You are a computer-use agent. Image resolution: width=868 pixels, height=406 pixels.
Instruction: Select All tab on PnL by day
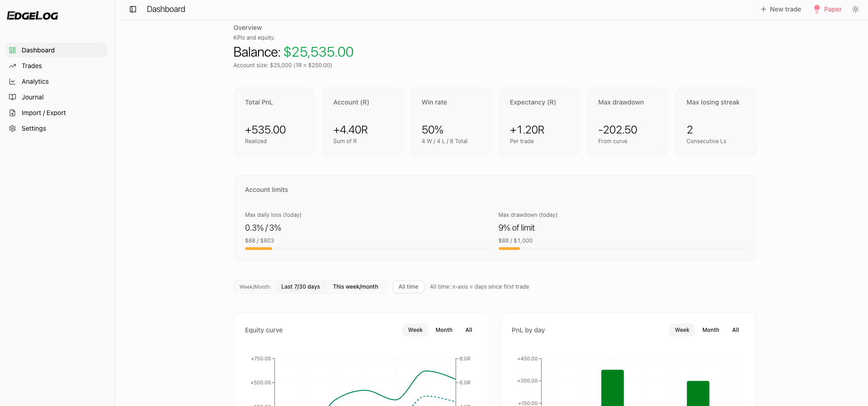[x=736, y=330]
